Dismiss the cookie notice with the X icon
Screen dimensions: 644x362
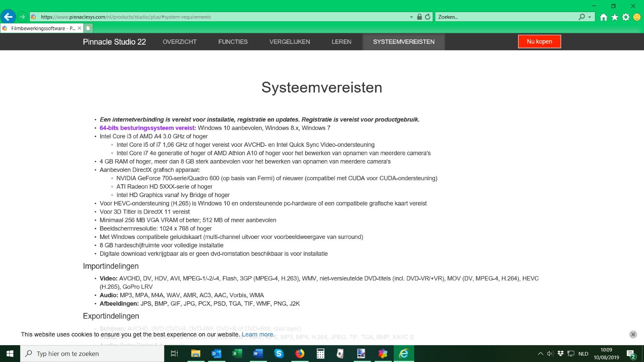pos(633,334)
